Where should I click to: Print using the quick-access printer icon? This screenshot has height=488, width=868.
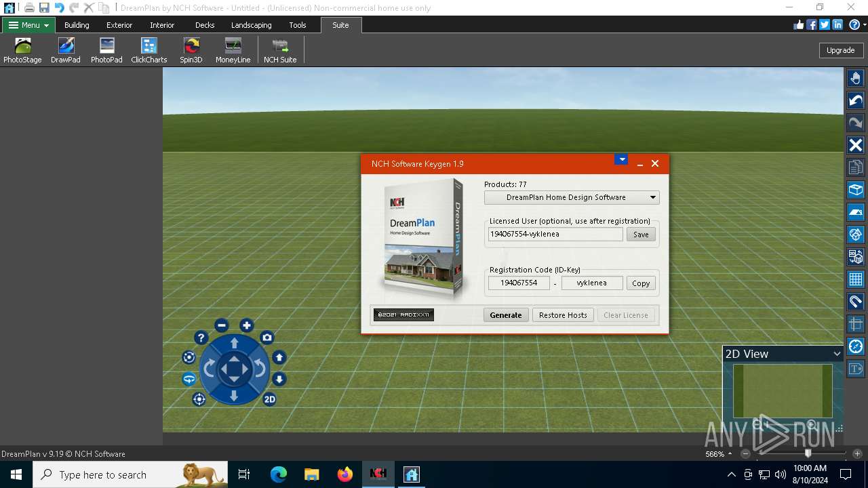29,8
